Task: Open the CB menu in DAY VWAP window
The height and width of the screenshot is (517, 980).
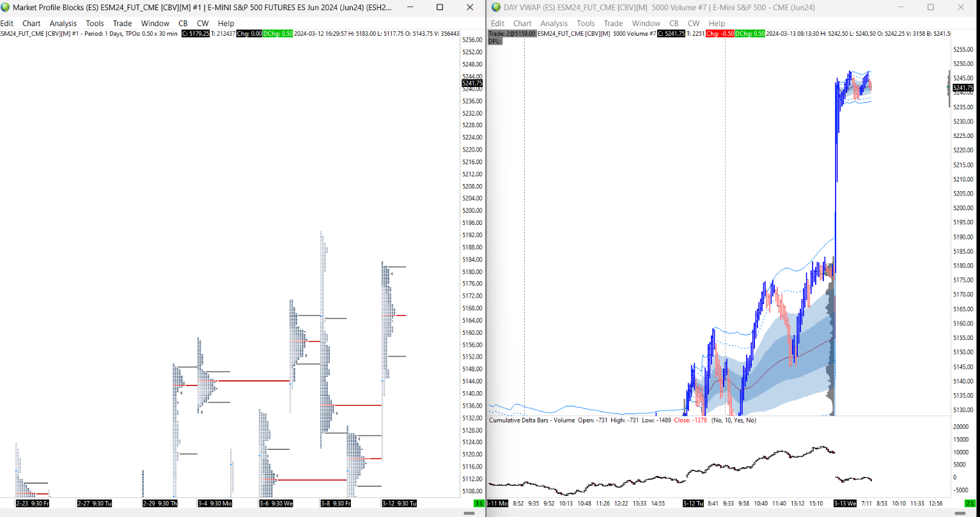Action: (x=674, y=24)
